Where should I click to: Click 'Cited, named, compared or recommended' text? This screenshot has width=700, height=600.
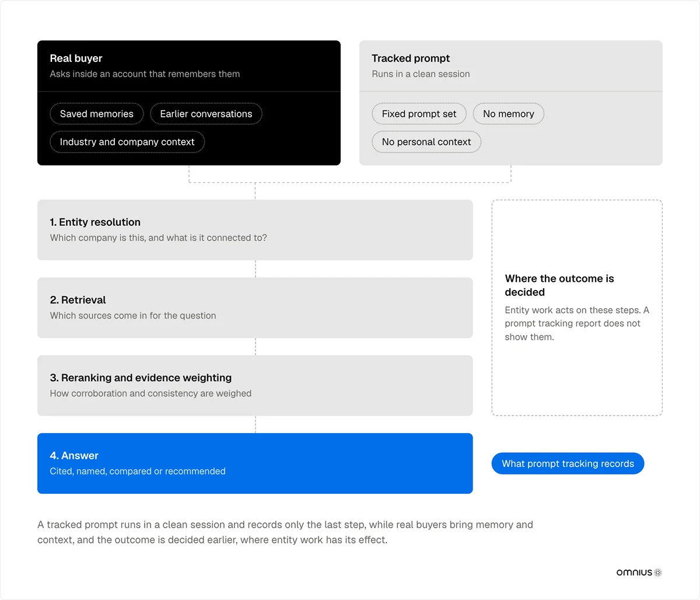point(138,471)
